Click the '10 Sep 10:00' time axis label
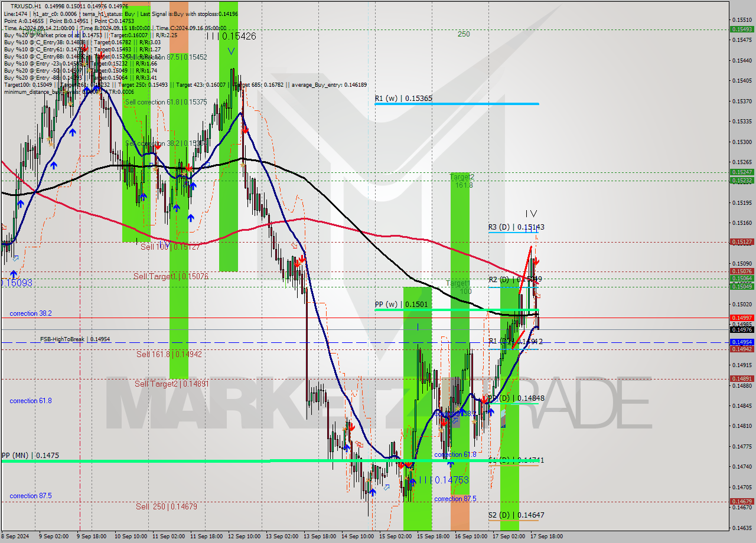Viewport: 756px width, 543px height. click(x=131, y=537)
